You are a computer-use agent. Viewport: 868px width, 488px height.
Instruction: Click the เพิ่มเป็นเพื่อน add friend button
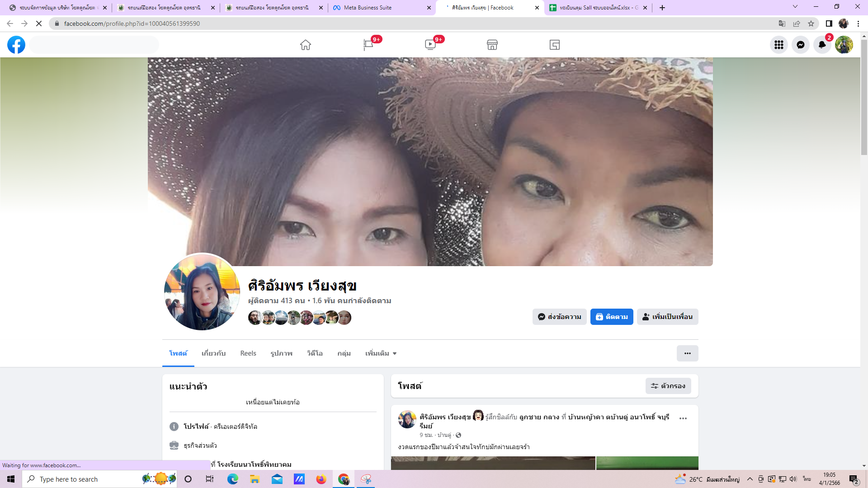pos(667,317)
